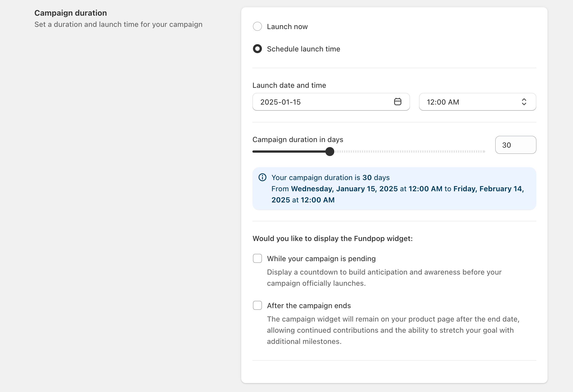Click the 2025-01-15 launch date field

click(321, 102)
